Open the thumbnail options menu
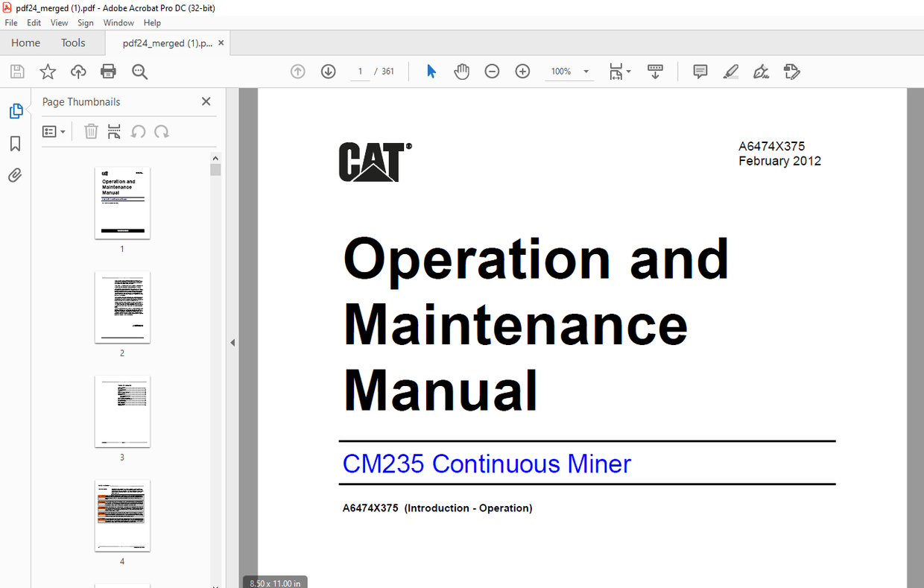Image resolution: width=924 pixels, height=588 pixels. (x=53, y=131)
